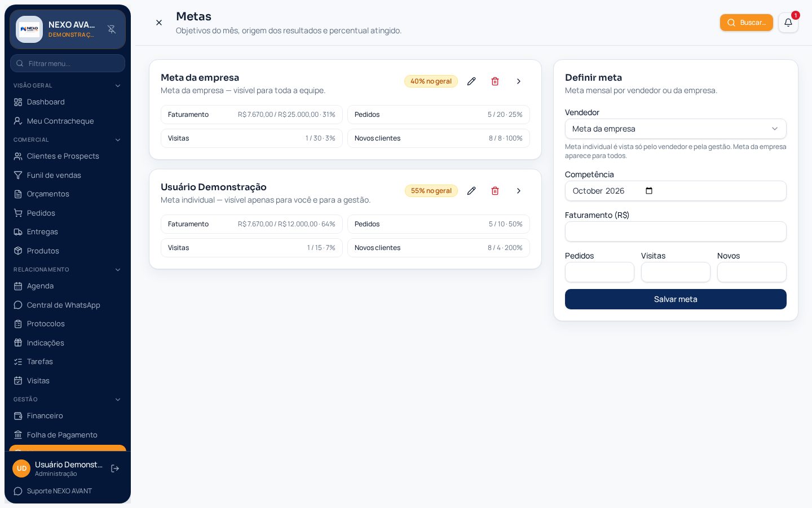Close the Metas page with the X

coord(159,23)
